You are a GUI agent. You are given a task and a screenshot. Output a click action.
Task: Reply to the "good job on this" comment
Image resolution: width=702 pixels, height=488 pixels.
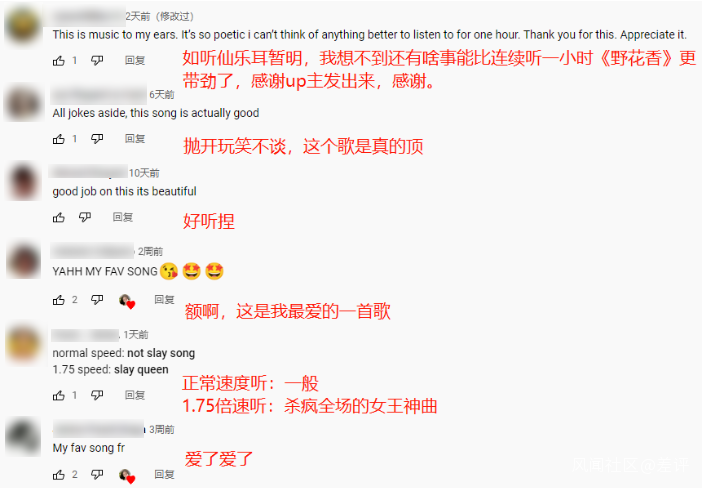point(123,218)
